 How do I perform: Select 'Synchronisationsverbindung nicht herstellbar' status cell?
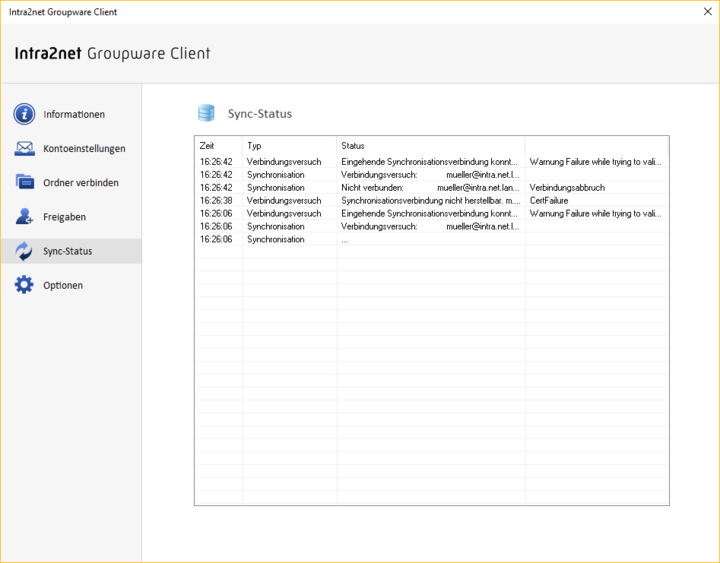coord(431,200)
